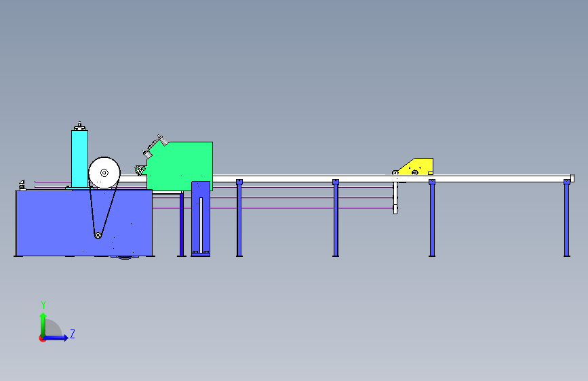
Task: Pick the large white pulley wheel
Action: (x=104, y=172)
